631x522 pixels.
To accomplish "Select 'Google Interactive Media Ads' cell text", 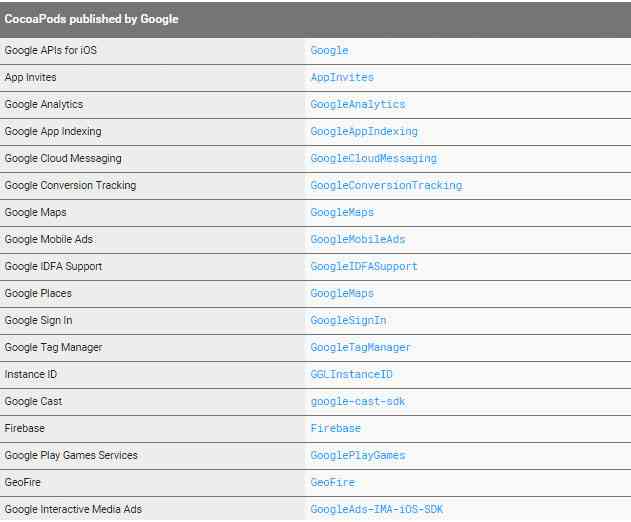I will 73,509.
